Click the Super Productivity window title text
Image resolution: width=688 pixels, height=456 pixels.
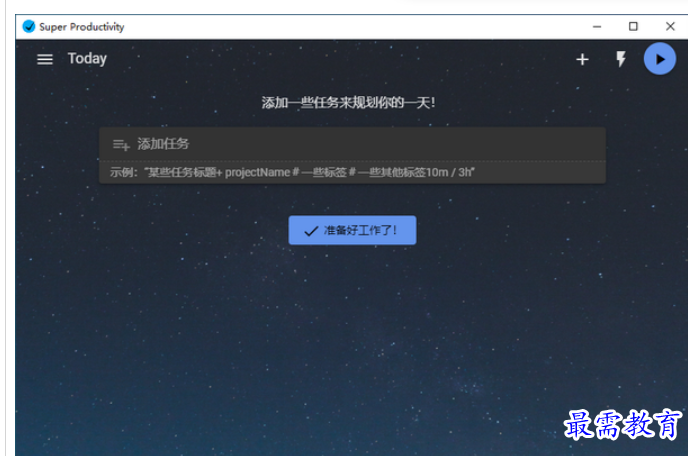82,27
